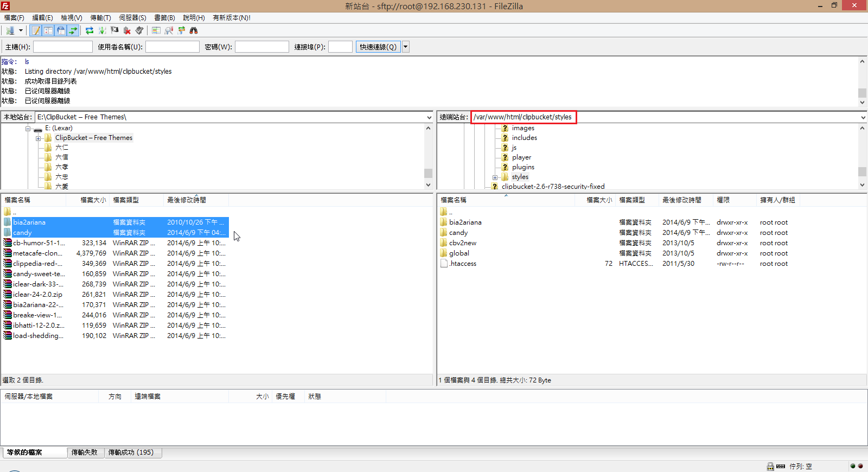This screenshot has height=472, width=868.
Task: Sort remote files by 擁有人/群組 column
Action: click(778, 200)
